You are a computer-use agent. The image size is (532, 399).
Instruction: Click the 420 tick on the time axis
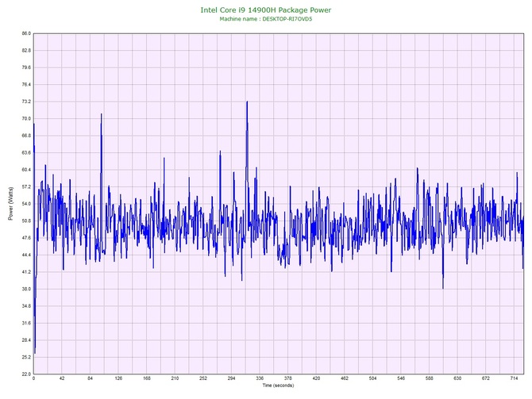click(x=316, y=378)
